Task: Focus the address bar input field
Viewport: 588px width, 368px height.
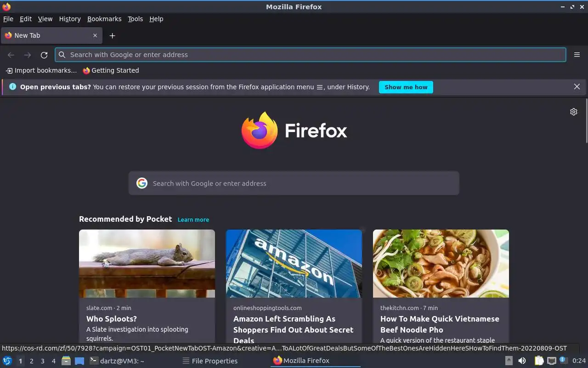Action: coord(311,55)
